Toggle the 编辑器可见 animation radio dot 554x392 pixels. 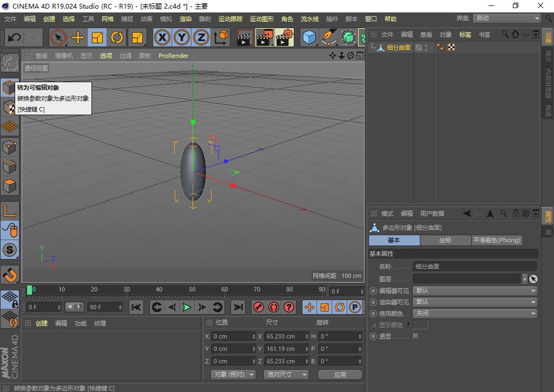[373, 291]
